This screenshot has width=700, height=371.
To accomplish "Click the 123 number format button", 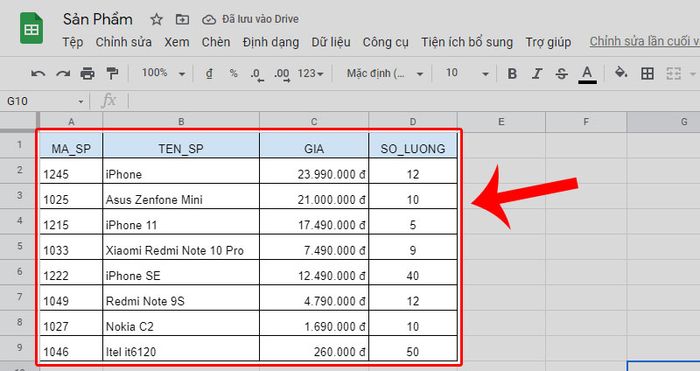I will coord(311,73).
